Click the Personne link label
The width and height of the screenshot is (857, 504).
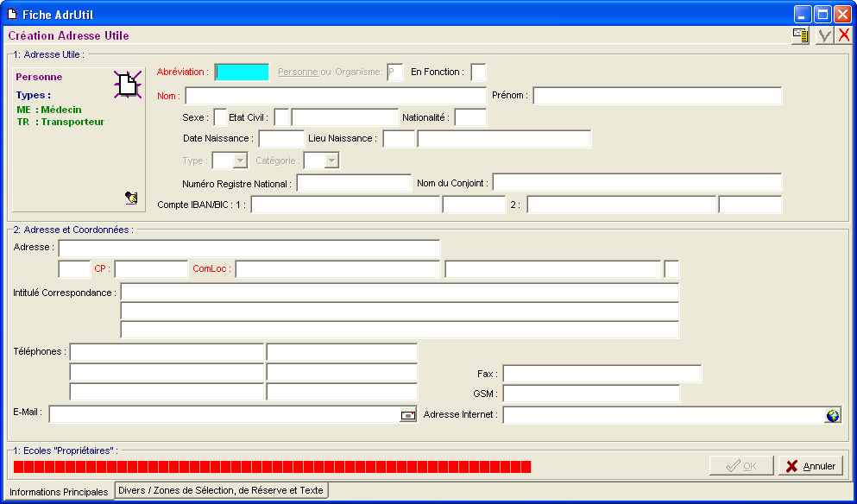(298, 72)
